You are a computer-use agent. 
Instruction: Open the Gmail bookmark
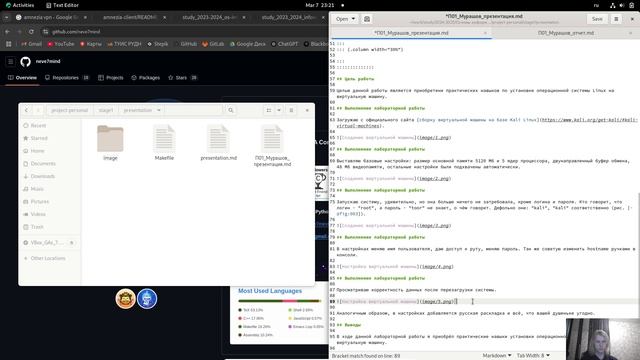(x=31, y=44)
